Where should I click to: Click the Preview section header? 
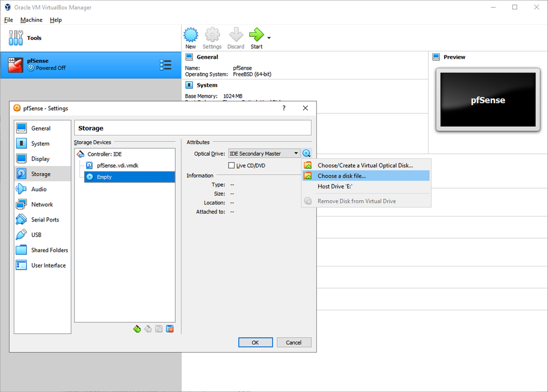(454, 57)
